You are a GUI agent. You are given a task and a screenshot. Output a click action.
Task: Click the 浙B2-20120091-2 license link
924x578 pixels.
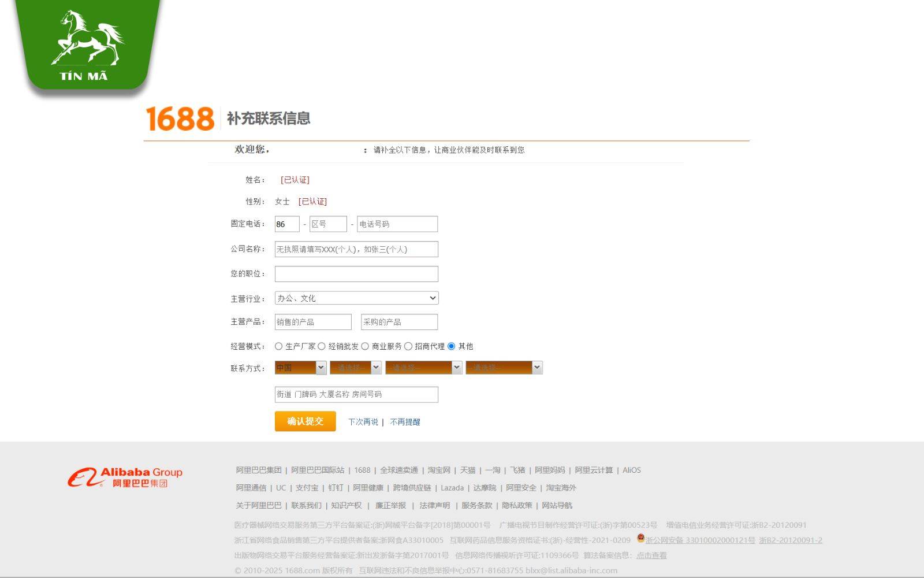pos(791,540)
